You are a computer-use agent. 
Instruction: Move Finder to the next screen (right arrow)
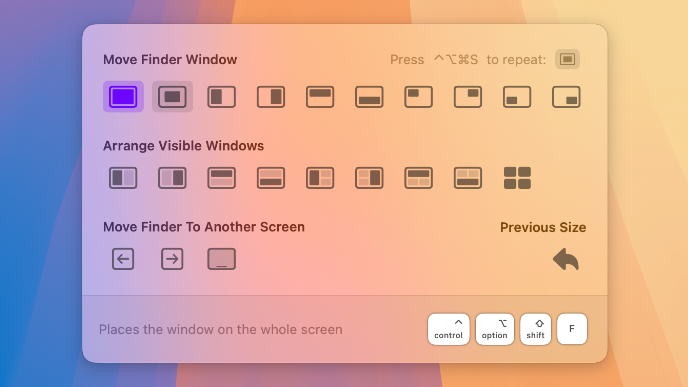coord(172,259)
